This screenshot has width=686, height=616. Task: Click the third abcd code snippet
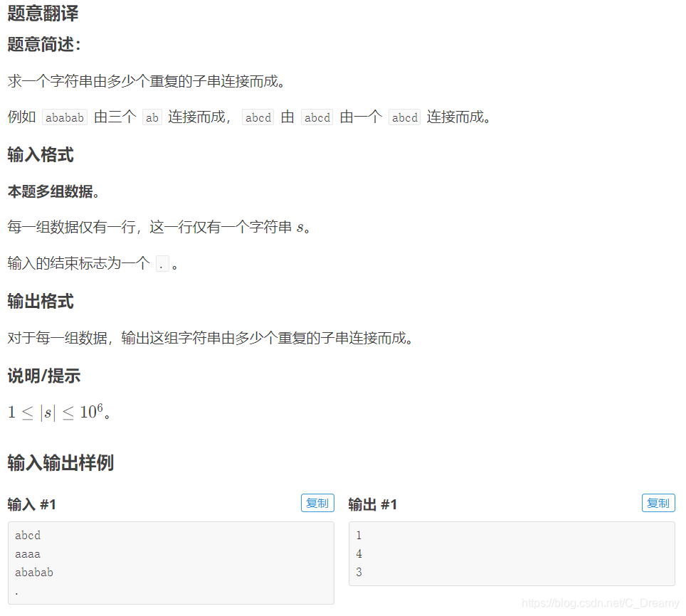(x=404, y=117)
